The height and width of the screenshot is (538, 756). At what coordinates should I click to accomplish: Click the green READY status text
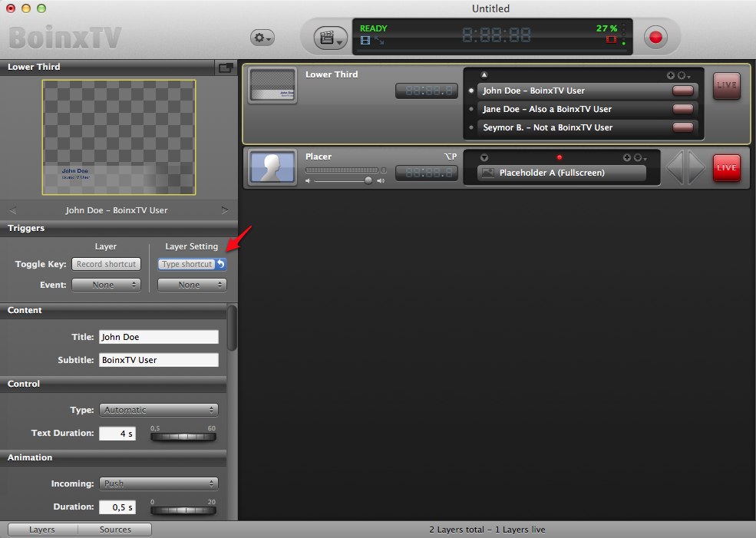(x=373, y=28)
